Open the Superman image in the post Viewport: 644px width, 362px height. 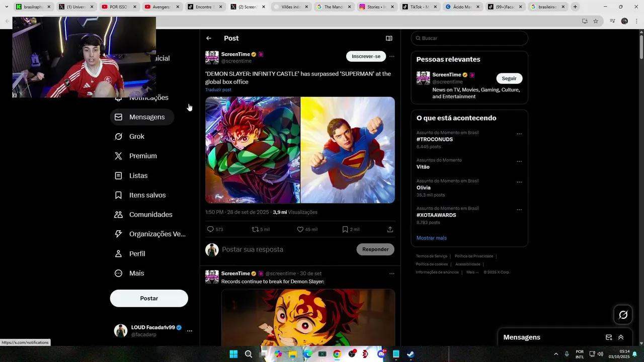pyautogui.click(x=348, y=150)
